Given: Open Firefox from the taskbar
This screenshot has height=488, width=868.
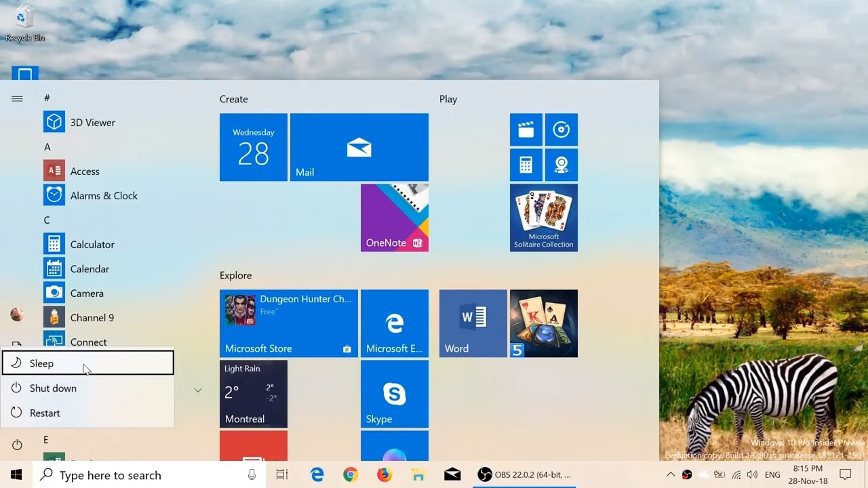Looking at the screenshot, I should tap(384, 474).
